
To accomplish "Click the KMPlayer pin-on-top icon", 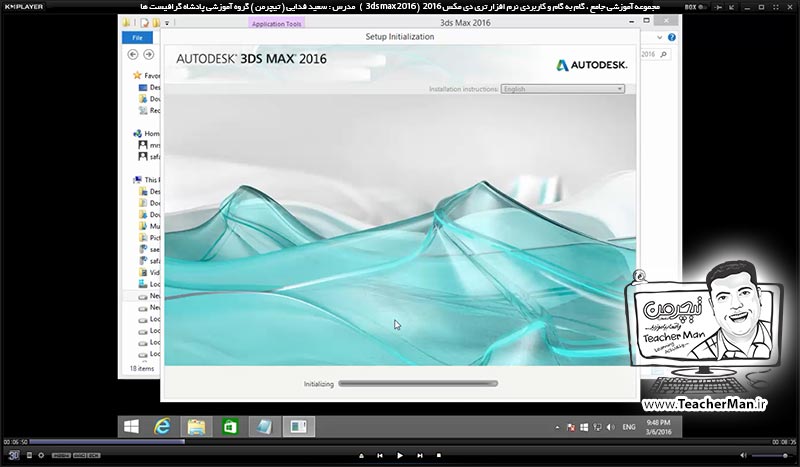I will (719, 7).
